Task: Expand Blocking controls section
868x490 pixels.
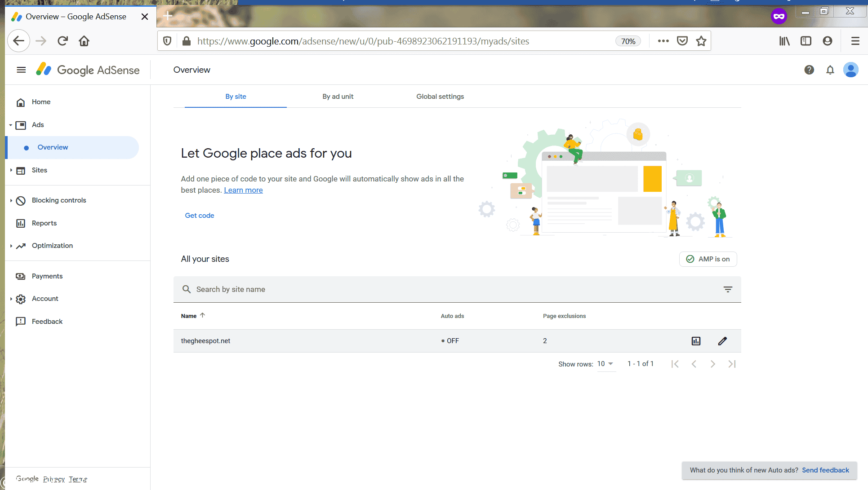Action: click(x=11, y=201)
